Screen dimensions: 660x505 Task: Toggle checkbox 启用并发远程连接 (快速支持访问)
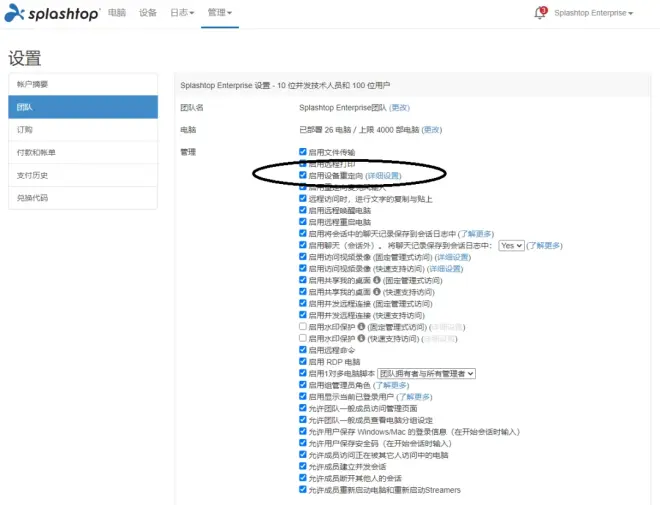click(303, 314)
